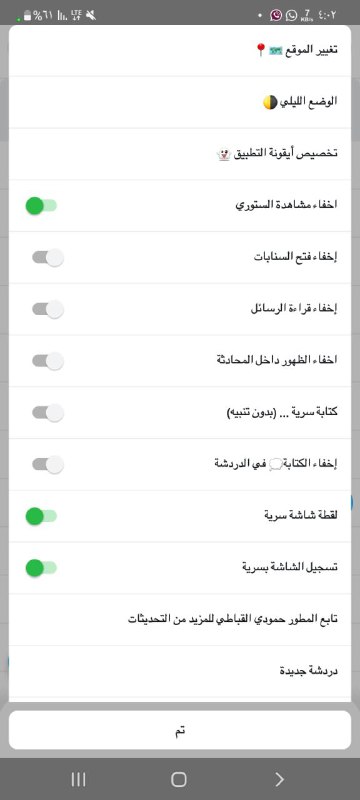Enable اخفاء الظهور داخل المحادثة toggle
Screen dimensions: 360x800
pyautogui.click(x=48, y=361)
